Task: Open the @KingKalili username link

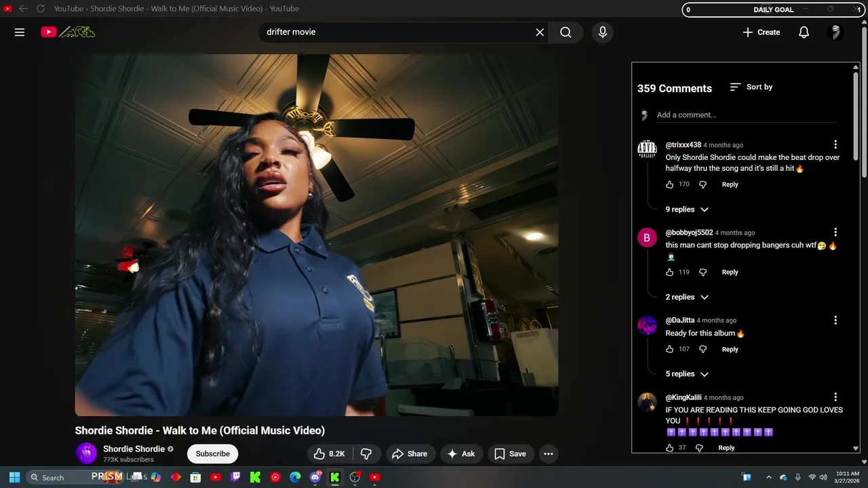Action: pyautogui.click(x=684, y=397)
